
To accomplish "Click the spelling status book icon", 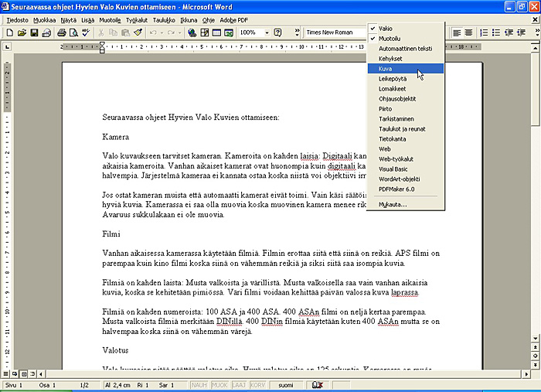I will (x=317, y=384).
